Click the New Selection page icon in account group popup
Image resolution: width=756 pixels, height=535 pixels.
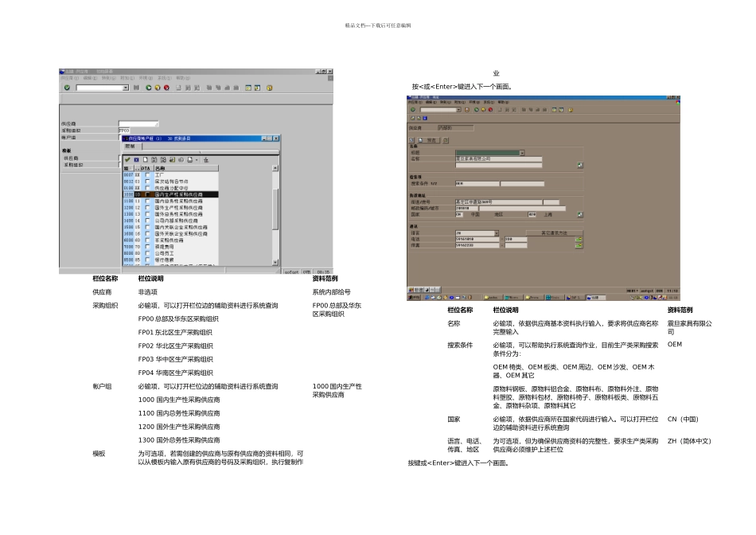click(145, 160)
